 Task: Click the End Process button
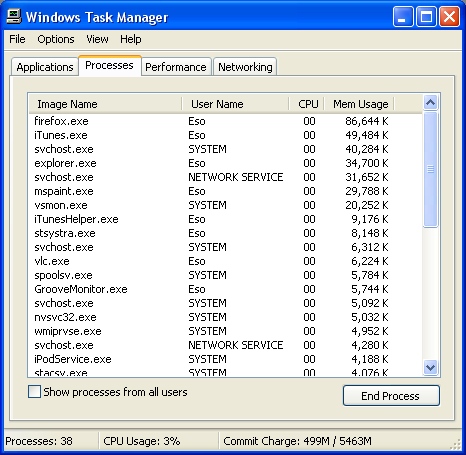pos(391,396)
